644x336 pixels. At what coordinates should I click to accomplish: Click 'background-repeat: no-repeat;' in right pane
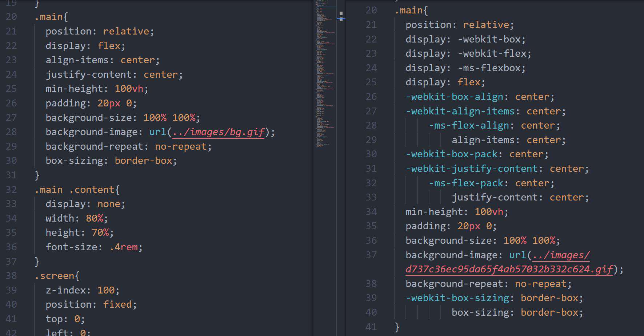click(x=489, y=284)
